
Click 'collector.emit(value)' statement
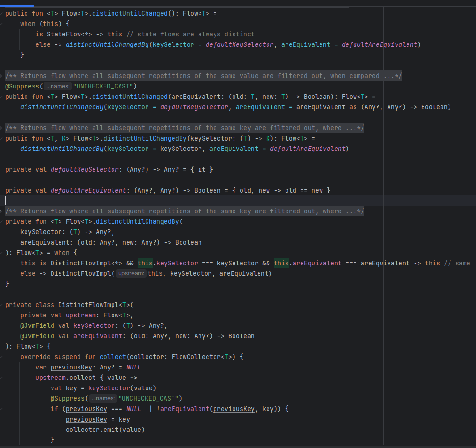(x=105, y=430)
